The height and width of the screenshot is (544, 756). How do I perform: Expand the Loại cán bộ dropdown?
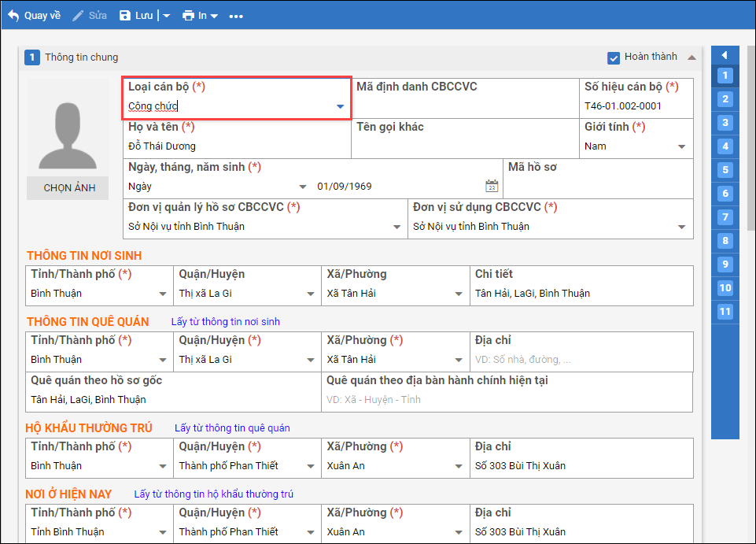[340, 106]
